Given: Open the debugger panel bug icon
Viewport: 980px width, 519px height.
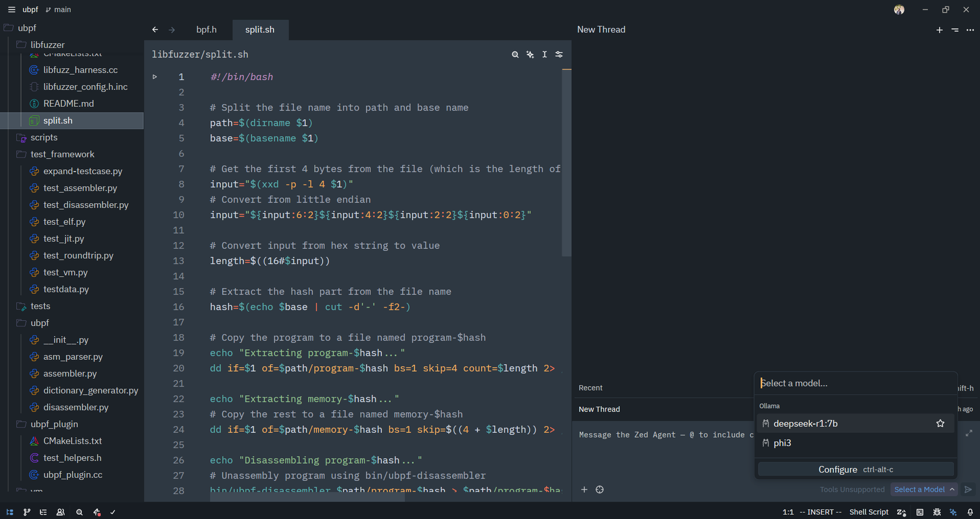Looking at the screenshot, I should [x=937, y=512].
